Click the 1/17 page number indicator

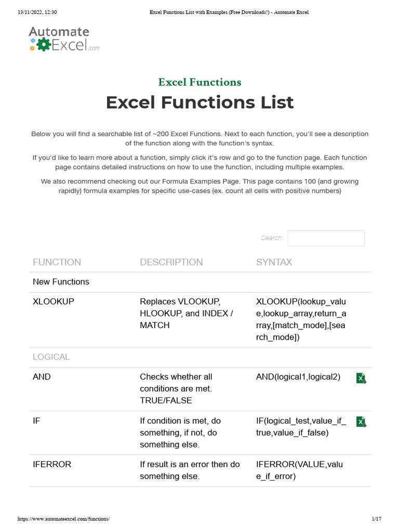pyautogui.click(x=377, y=519)
